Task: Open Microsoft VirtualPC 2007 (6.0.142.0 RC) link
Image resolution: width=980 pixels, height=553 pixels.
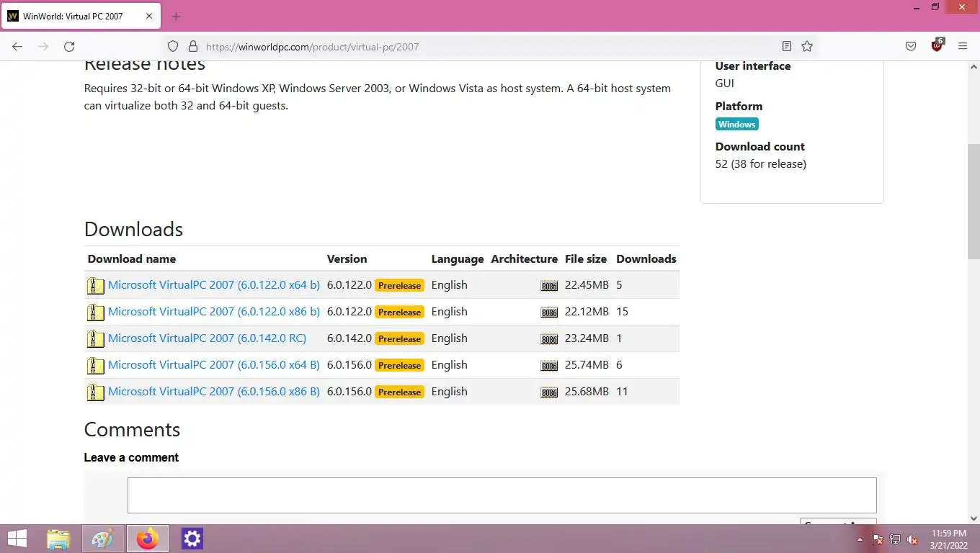Action: pos(207,338)
